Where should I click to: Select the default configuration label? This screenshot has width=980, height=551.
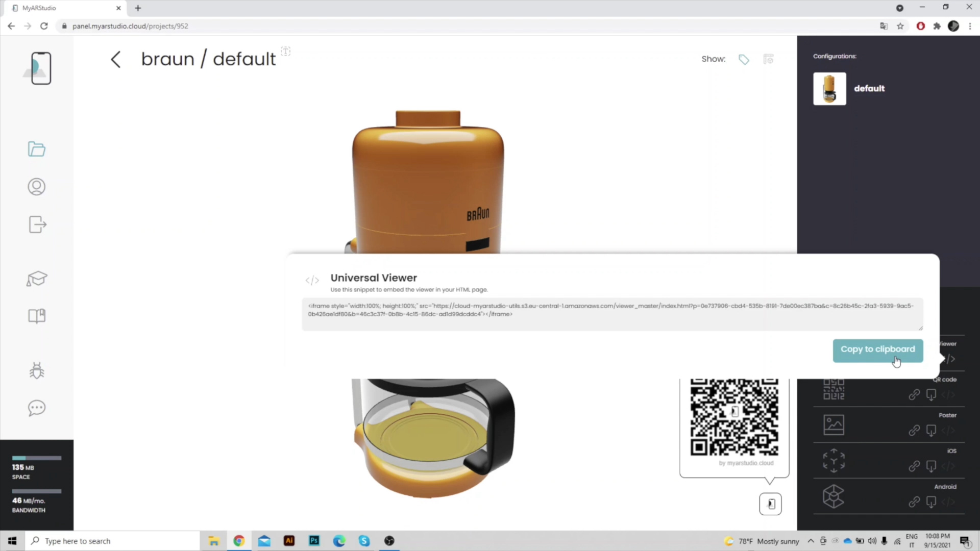pos(869,88)
